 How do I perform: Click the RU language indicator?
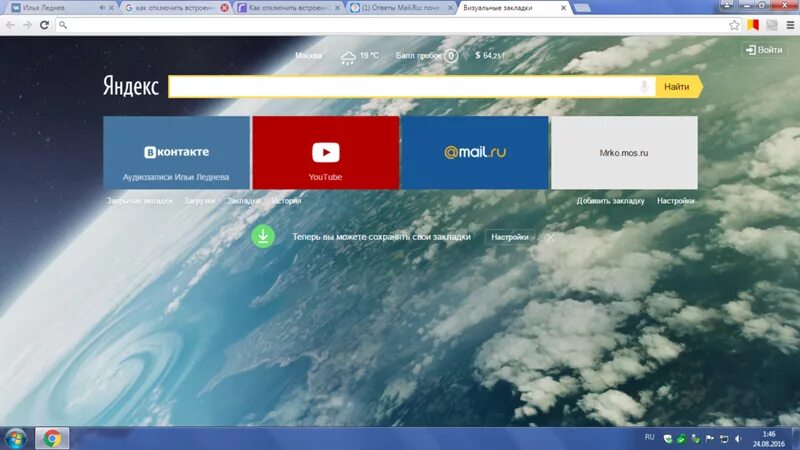pyautogui.click(x=649, y=437)
